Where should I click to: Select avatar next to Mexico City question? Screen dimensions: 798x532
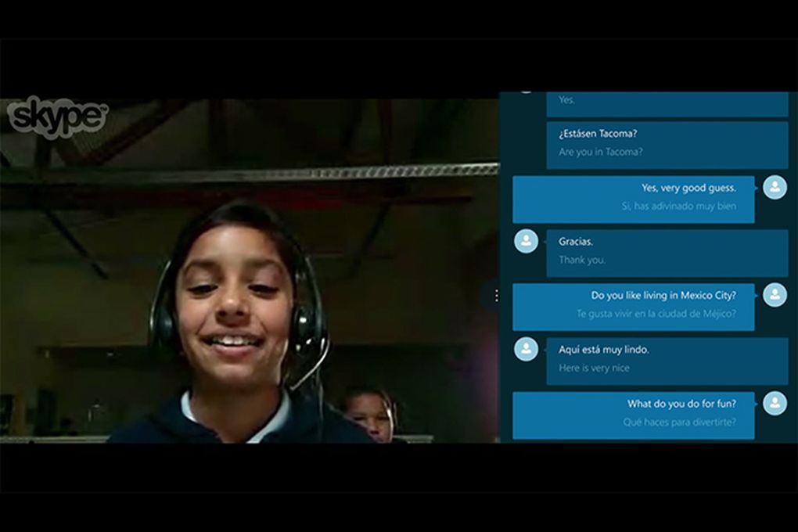(775, 295)
